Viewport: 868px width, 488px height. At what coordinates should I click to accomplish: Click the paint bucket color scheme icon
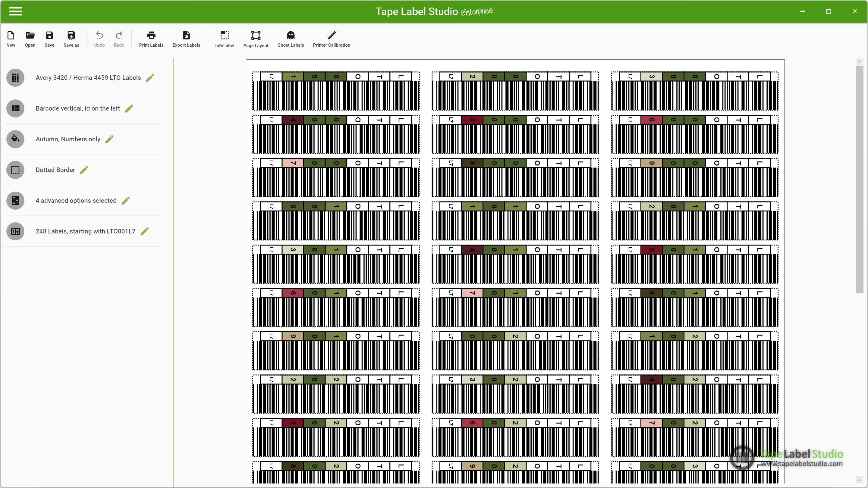click(x=15, y=139)
